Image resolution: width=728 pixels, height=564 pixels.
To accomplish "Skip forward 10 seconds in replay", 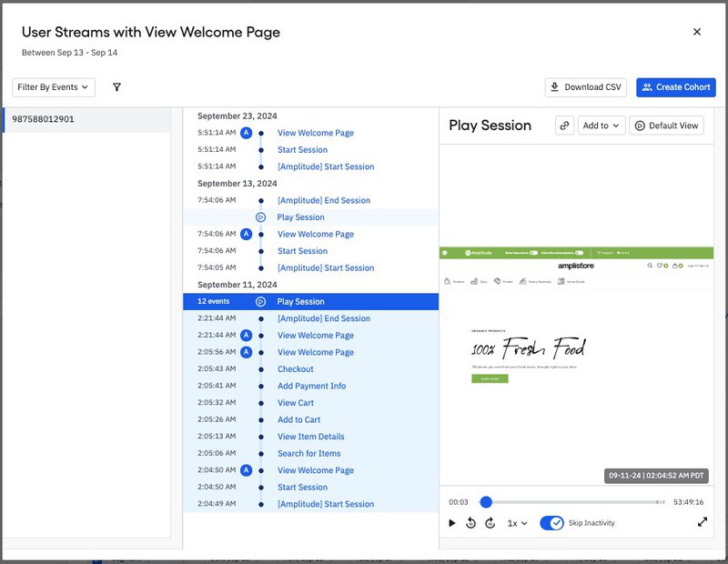I will point(490,523).
